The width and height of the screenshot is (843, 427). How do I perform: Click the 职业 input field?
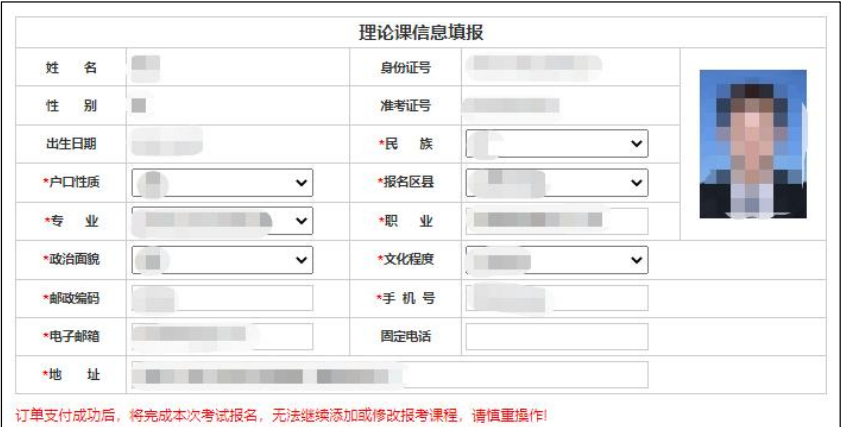tap(556, 221)
